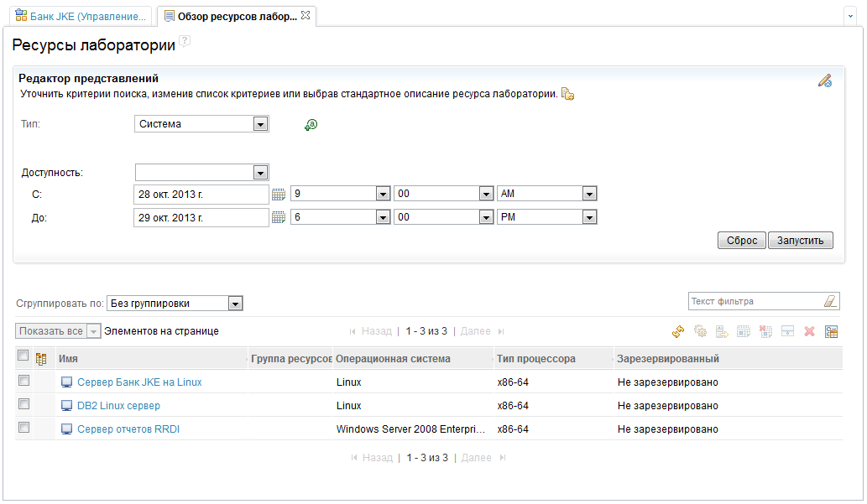This screenshot has height=504, width=867.
Task: Expand the empty Доступность dropdown
Action: pyautogui.click(x=260, y=173)
